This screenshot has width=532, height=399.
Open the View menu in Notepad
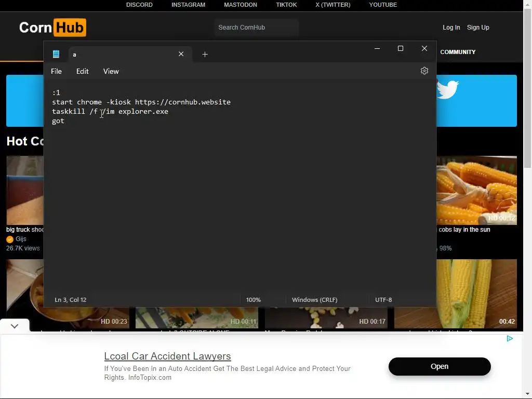point(111,71)
